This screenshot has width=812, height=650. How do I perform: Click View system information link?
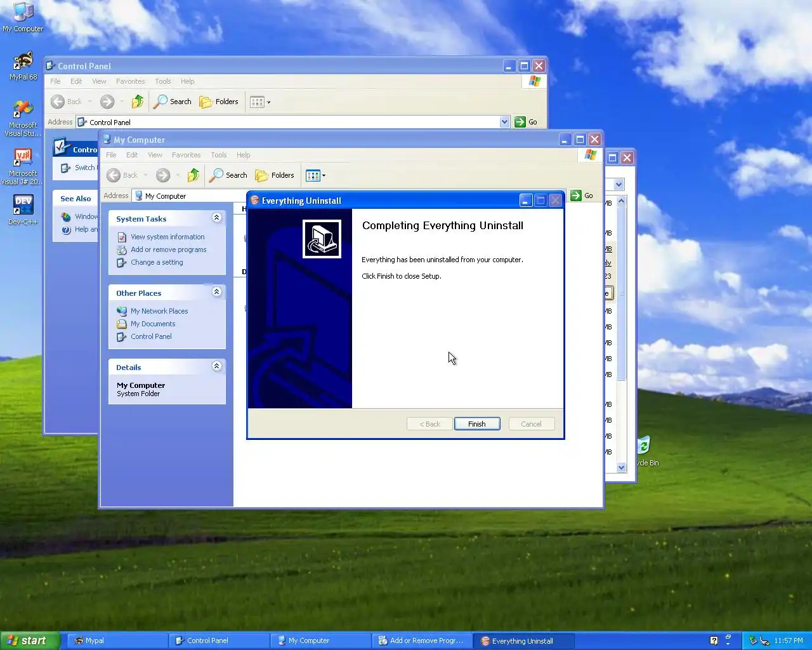(167, 237)
